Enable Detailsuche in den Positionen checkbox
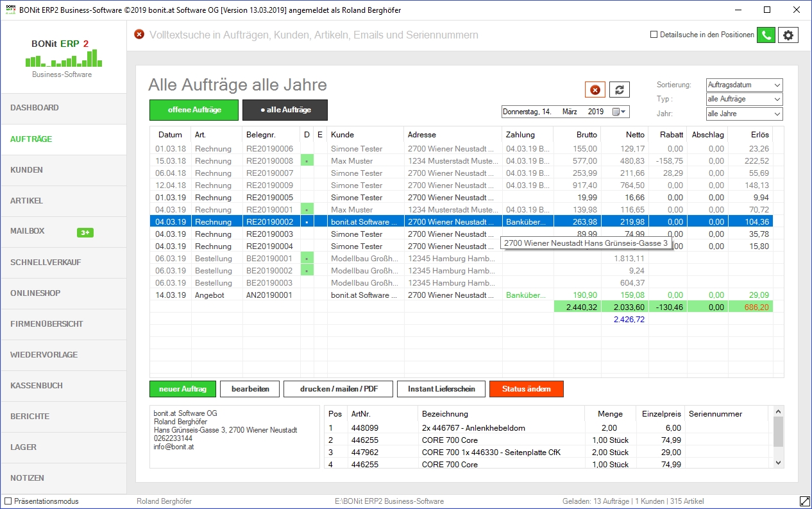This screenshot has height=509, width=812. pos(654,35)
